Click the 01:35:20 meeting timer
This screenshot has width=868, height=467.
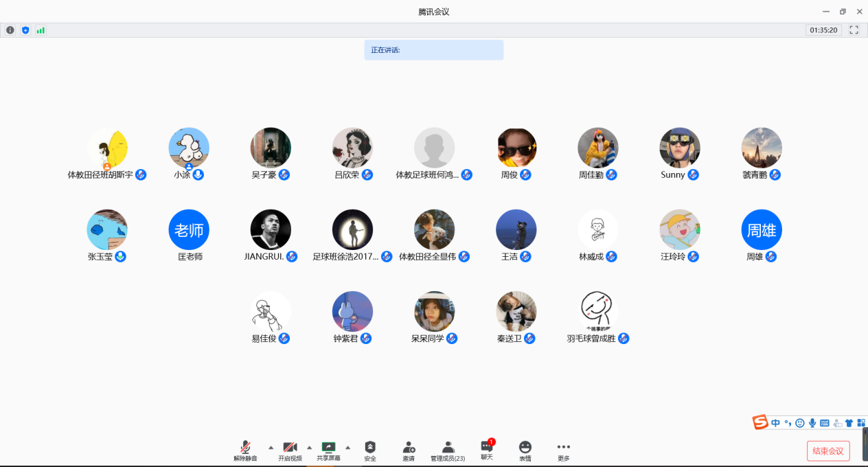click(x=823, y=30)
